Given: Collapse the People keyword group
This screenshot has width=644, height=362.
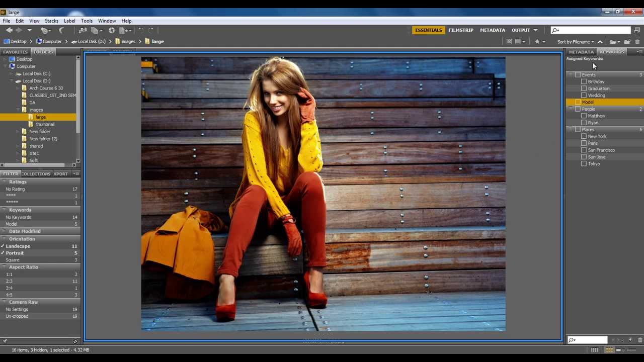Looking at the screenshot, I should (x=571, y=109).
